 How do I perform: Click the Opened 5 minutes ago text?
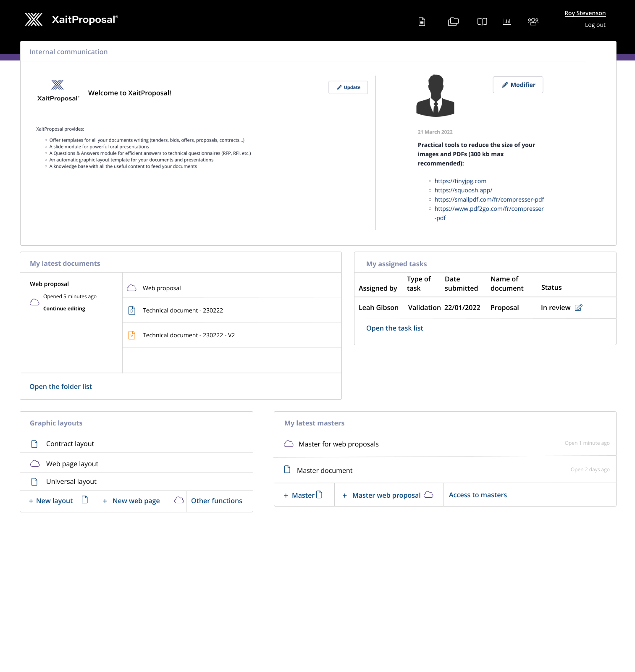click(70, 297)
